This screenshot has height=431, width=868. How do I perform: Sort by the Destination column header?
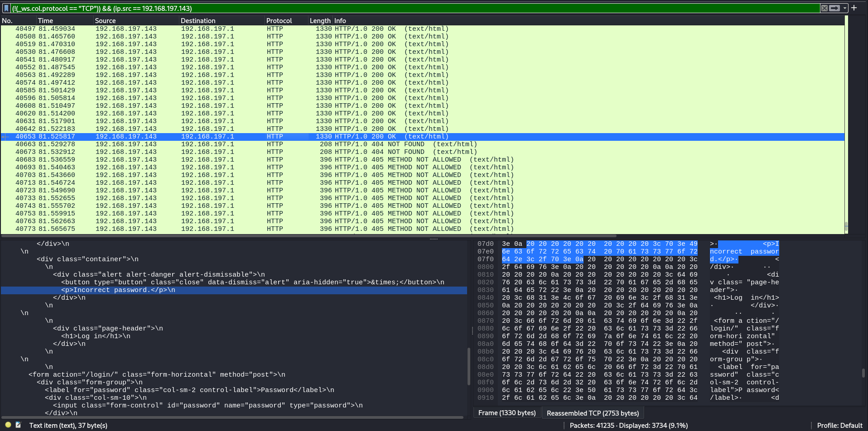tap(222, 20)
